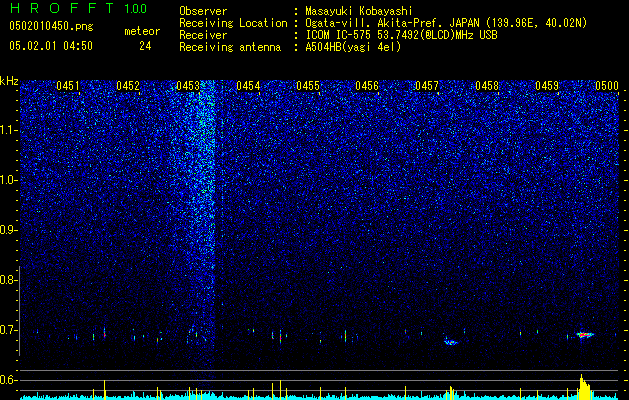629x400 pixels.
Task: Click the 0458 time marker
Action: (487, 86)
